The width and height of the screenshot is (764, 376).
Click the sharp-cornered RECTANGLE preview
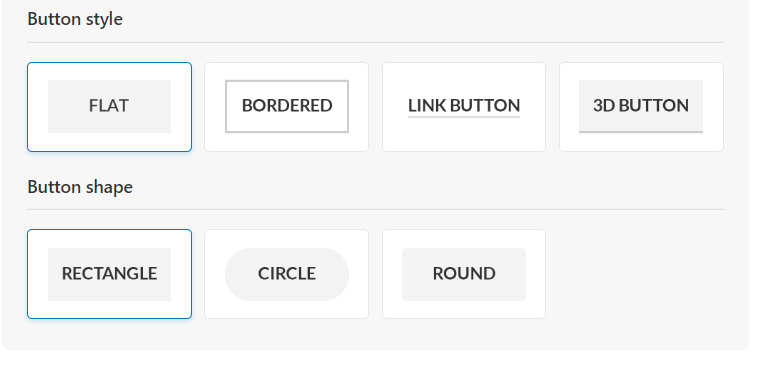[x=110, y=274]
